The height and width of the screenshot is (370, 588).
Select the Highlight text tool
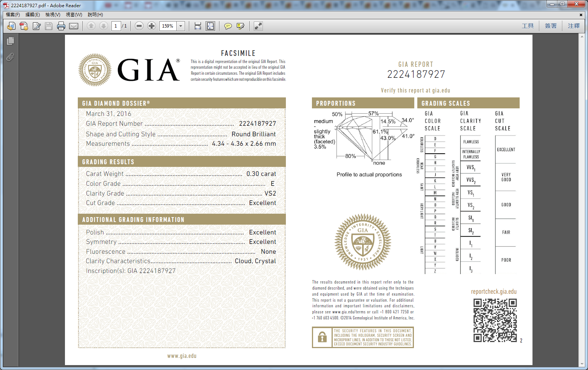pos(240,26)
